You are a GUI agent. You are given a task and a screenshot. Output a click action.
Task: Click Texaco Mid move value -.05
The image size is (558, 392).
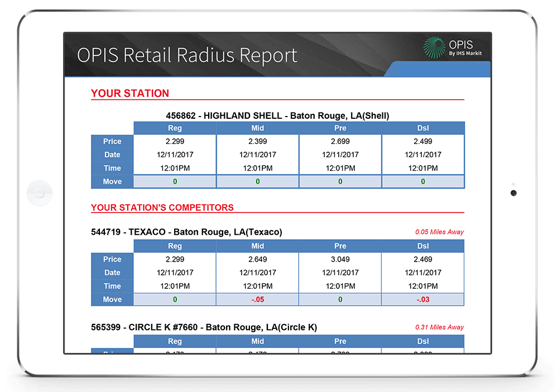pos(258,299)
